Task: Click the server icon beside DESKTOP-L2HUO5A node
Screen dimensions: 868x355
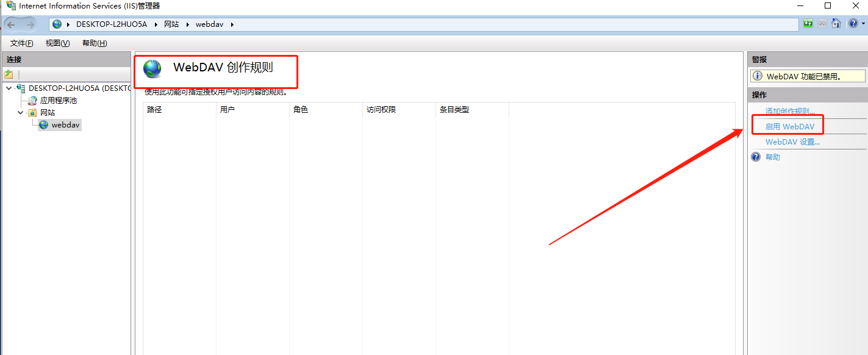Action: point(21,88)
